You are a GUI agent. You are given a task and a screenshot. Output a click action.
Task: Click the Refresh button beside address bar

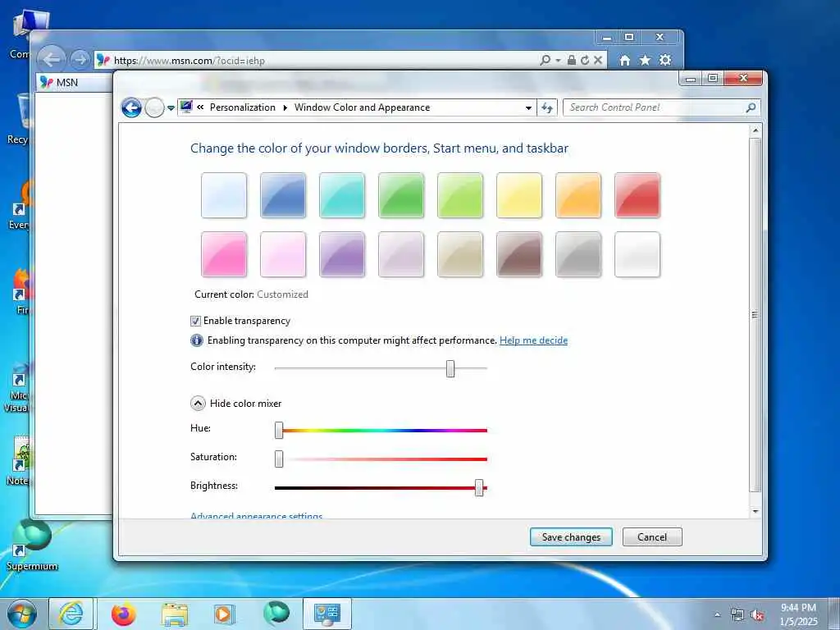[547, 107]
